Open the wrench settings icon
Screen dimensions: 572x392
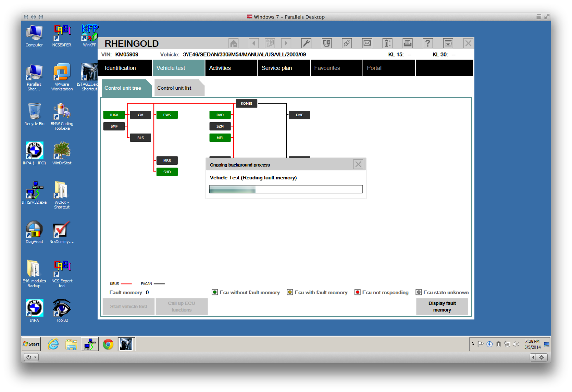(x=306, y=44)
